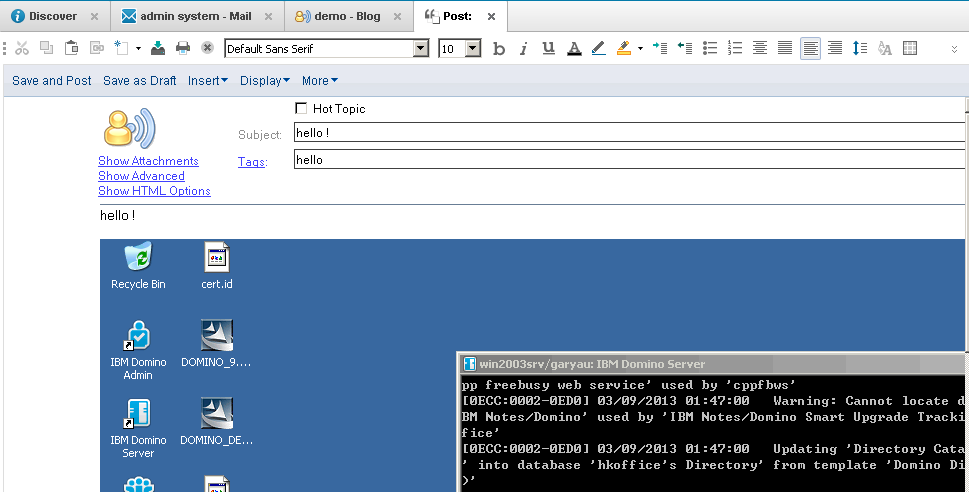This screenshot has width=969, height=492.
Task: Open the Display menu
Action: [x=264, y=80]
